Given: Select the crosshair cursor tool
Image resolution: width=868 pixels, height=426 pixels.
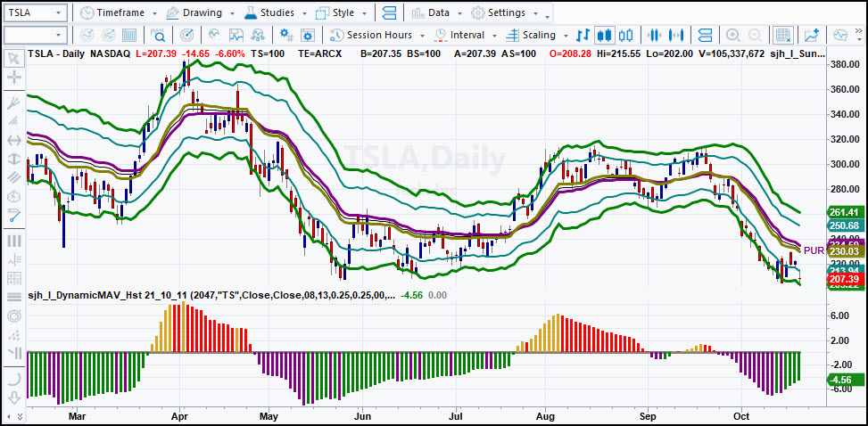Looking at the screenshot, I should click(x=14, y=77).
